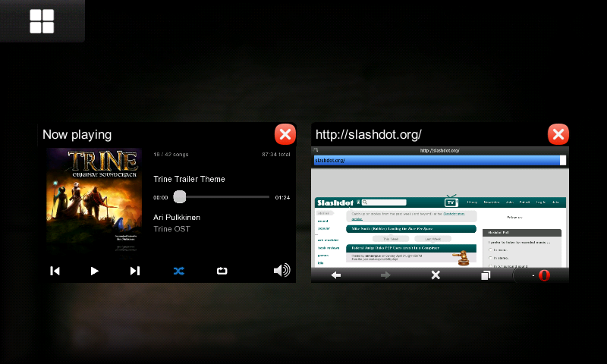The width and height of the screenshot is (607, 364).
Task: Click the '00:00' elapsed time label
Action: (x=160, y=197)
